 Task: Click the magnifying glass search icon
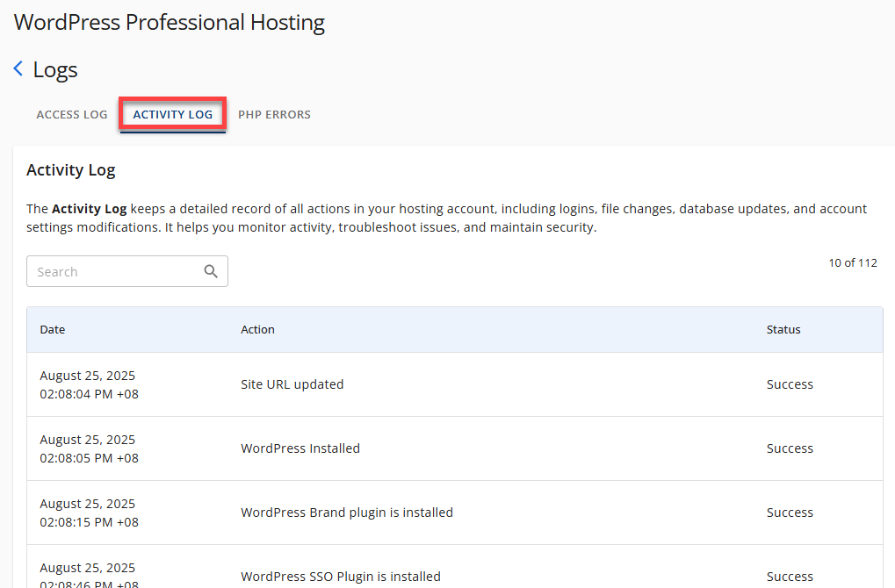coord(211,271)
